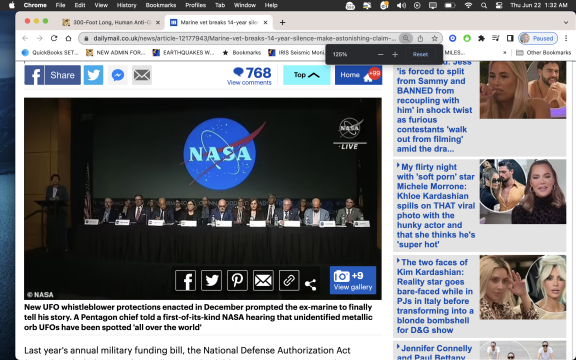This screenshot has height=360, width=576.
Task: Click the Kim Kardashian story thumbnail
Action: (523, 288)
